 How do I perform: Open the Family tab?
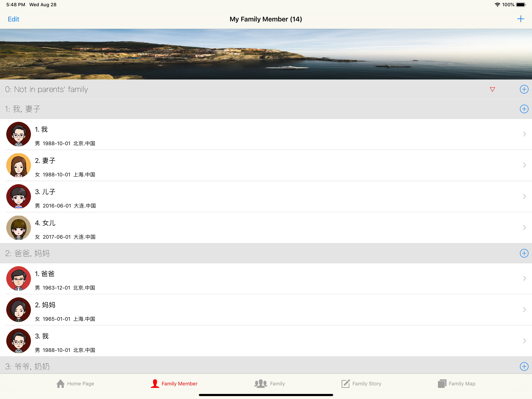[x=270, y=384]
